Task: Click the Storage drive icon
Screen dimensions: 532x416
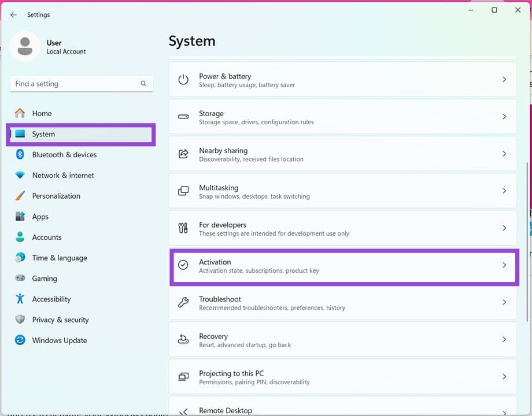Action: coord(183,117)
